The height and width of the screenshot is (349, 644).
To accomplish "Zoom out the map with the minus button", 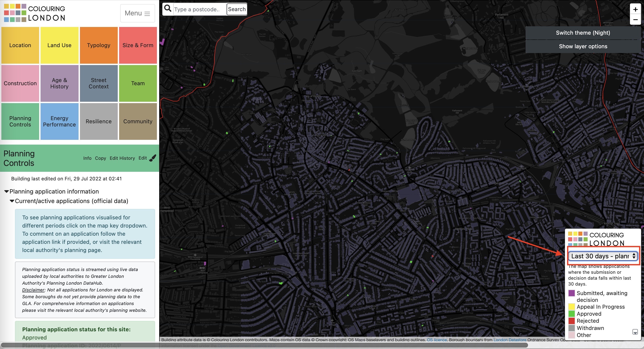I will [x=635, y=19].
